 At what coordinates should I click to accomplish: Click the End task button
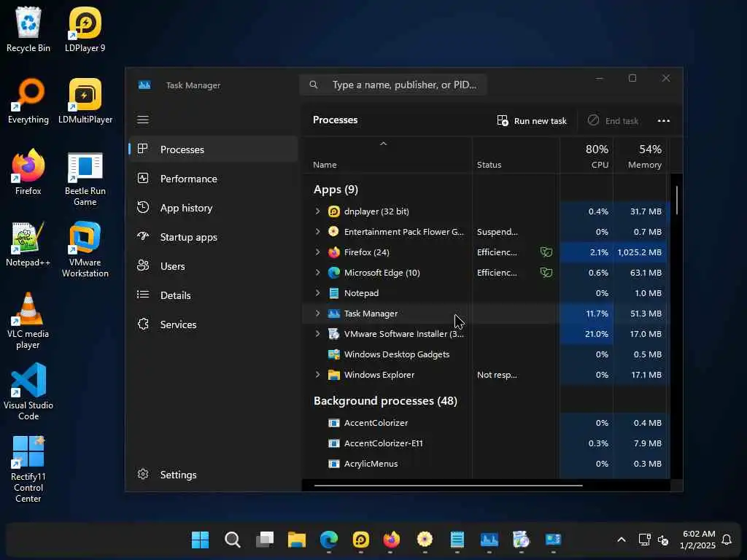click(613, 121)
